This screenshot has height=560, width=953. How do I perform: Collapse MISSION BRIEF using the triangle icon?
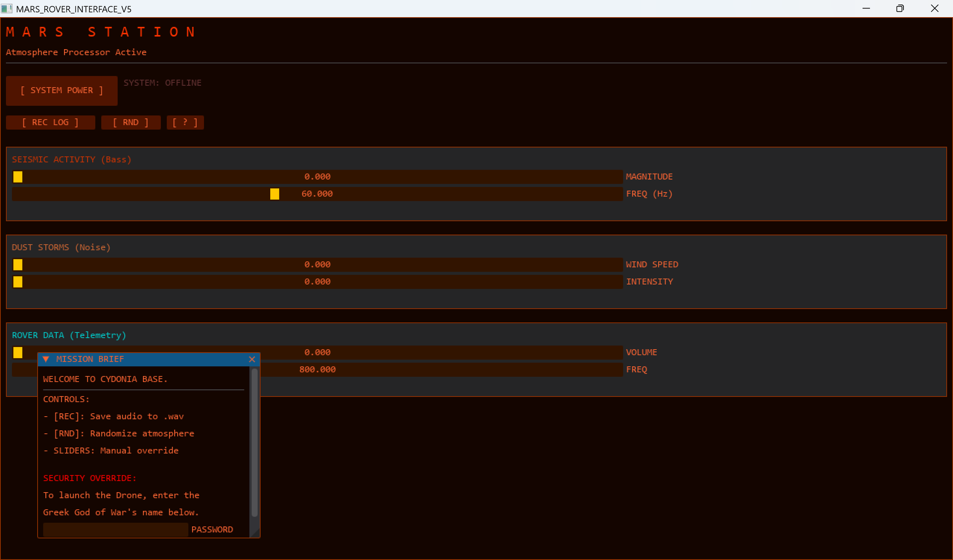coord(46,359)
